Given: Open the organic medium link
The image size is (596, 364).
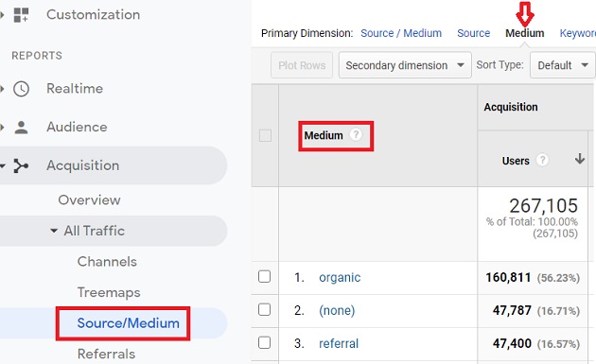Looking at the screenshot, I should 340,277.
